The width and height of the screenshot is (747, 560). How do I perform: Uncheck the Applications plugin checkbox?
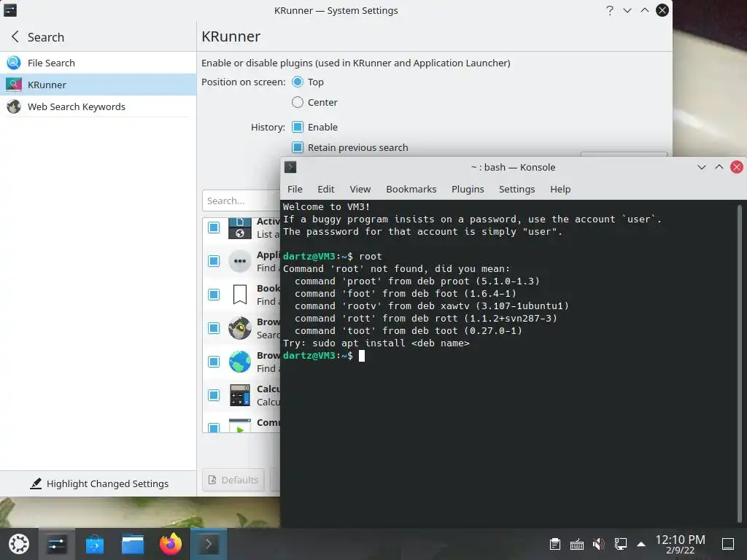(x=214, y=261)
